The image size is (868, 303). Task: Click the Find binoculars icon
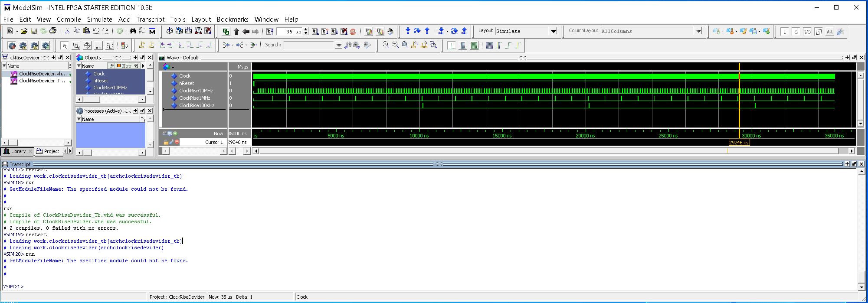[133, 31]
